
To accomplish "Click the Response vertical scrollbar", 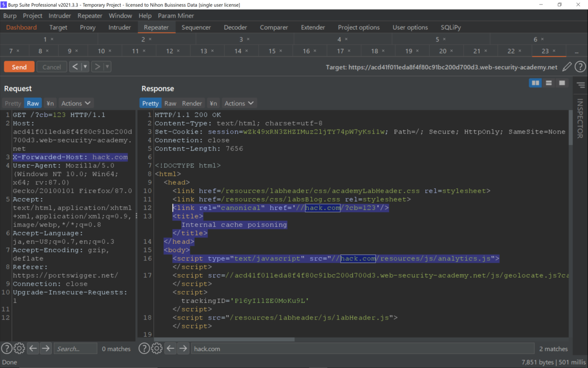I will [x=571, y=128].
